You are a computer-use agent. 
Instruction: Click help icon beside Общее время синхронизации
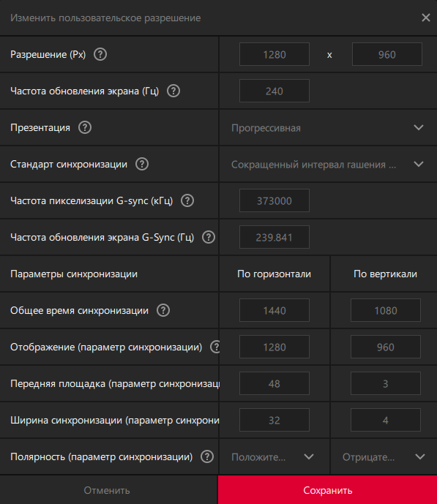pyautogui.click(x=163, y=310)
